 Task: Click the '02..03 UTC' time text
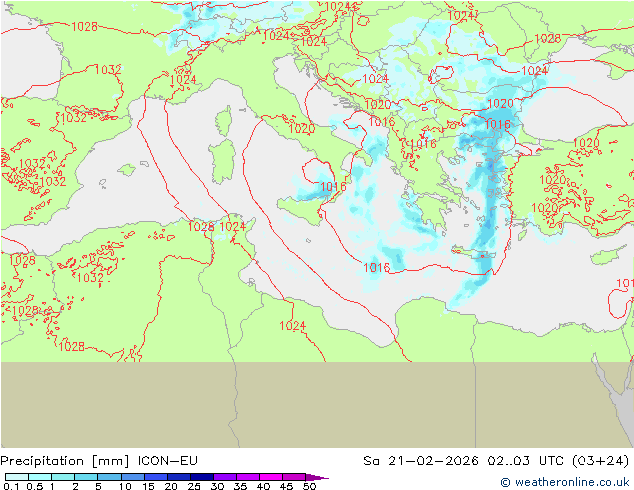(x=526, y=460)
